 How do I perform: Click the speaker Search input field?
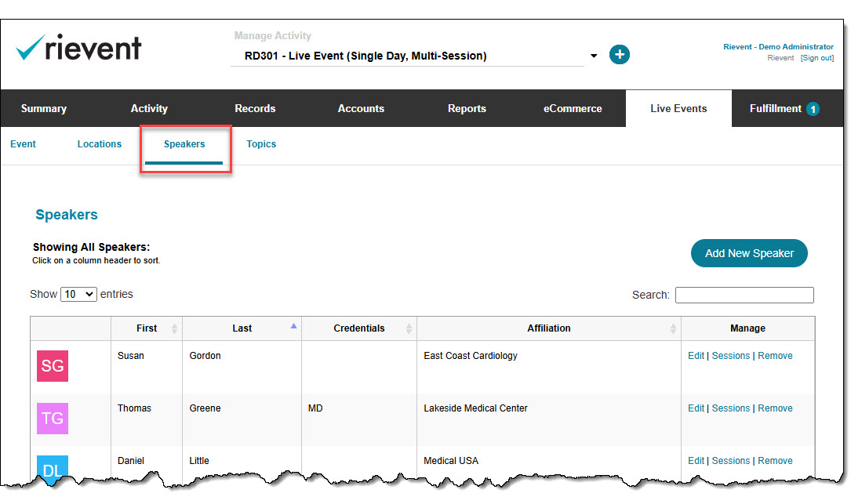(744, 296)
